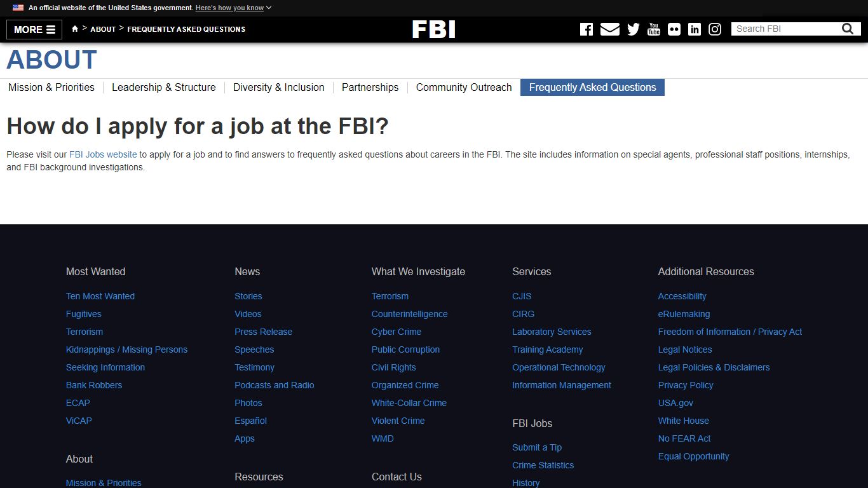Screen dimensions: 868x488
Task: Expand 'Here's how you know' disclosure
Action: tap(233, 8)
